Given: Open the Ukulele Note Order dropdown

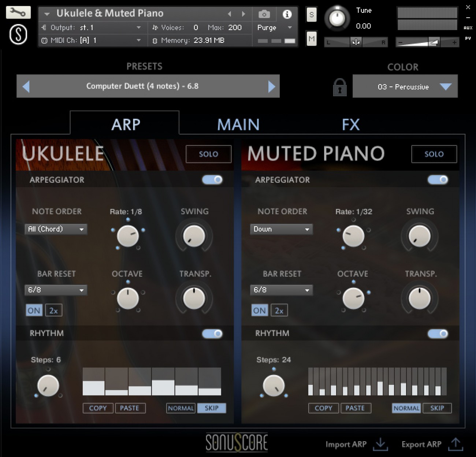Looking at the screenshot, I should (56, 229).
